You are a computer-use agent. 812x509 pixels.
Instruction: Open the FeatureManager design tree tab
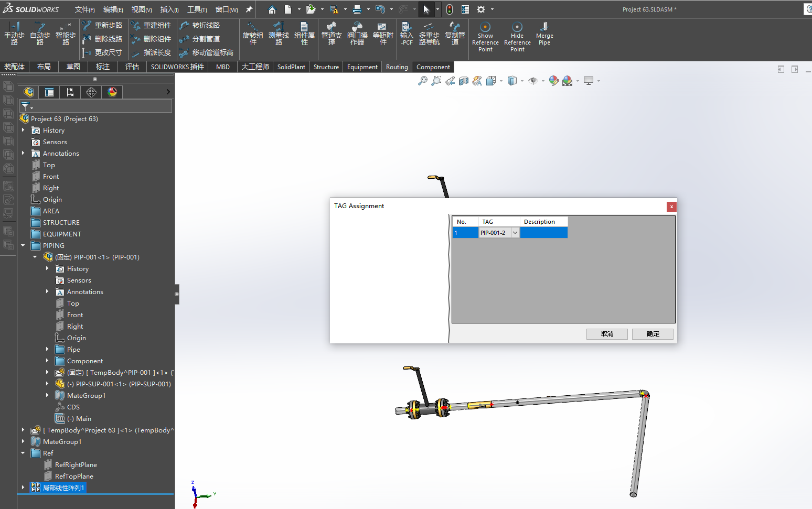(x=29, y=92)
